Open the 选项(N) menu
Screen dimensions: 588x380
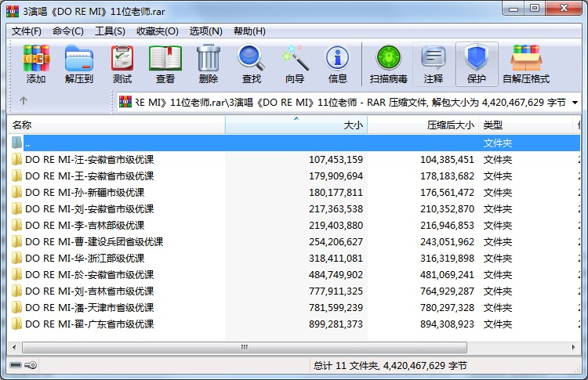[x=206, y=31]
